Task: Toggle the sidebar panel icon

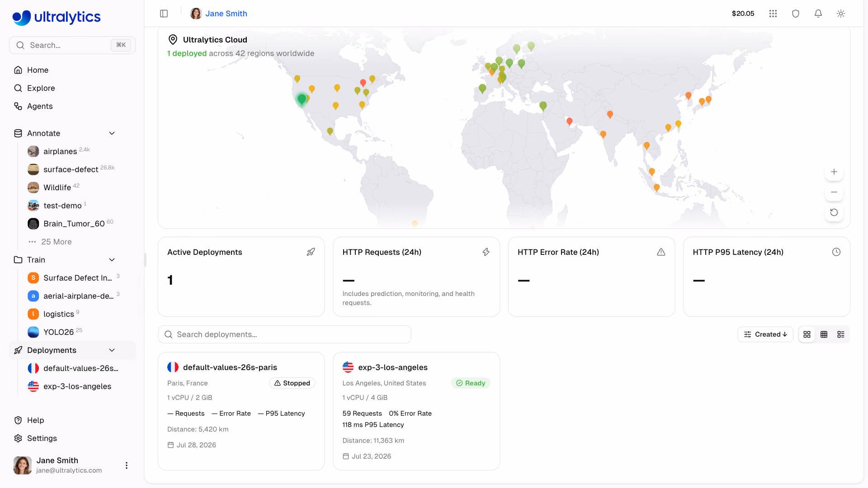Action: [164, 14]
